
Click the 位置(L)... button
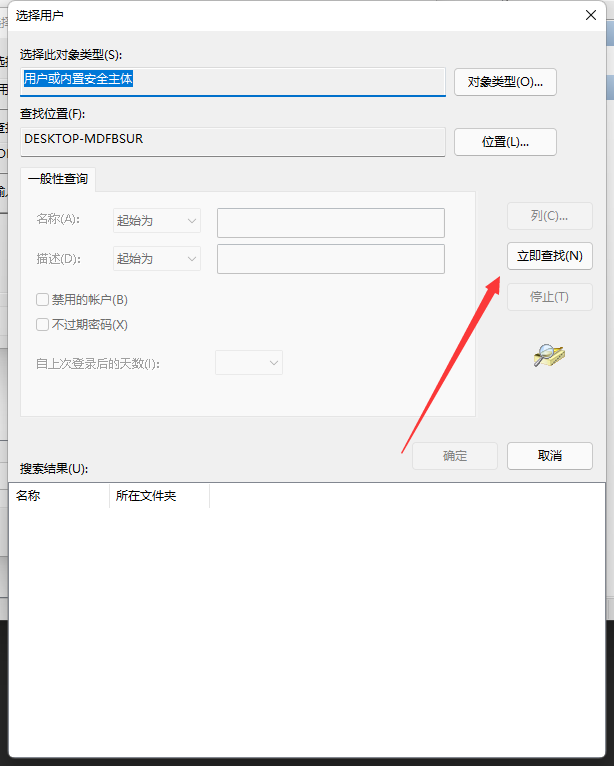(505, 142)
